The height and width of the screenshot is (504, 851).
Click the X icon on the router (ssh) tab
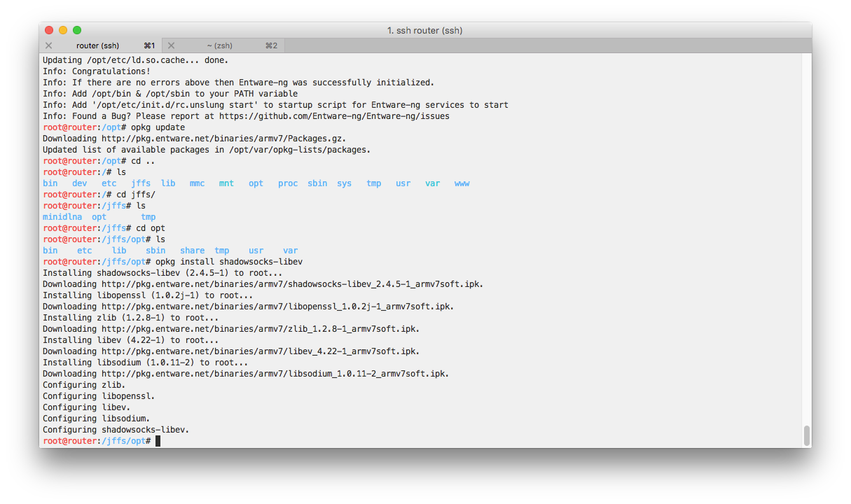48,45
